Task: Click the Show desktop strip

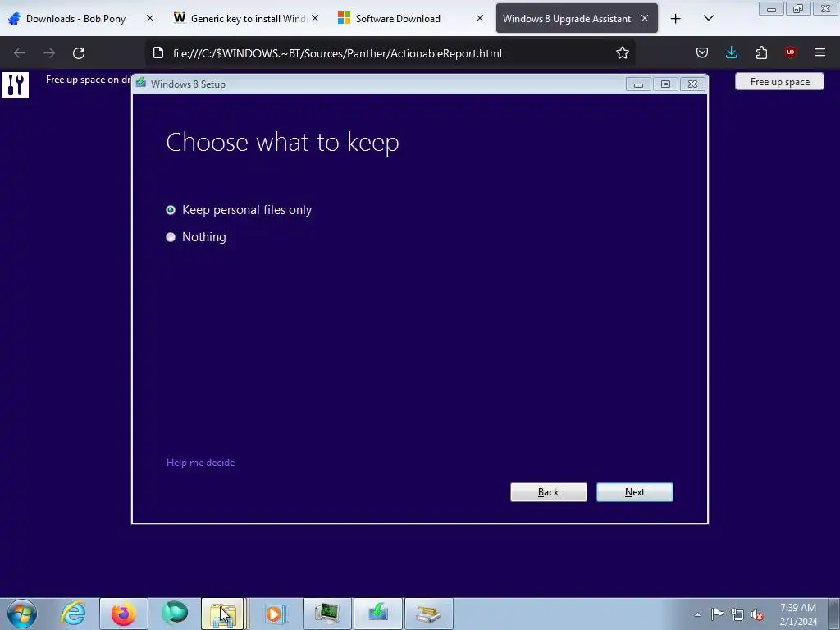Action: 834,614
